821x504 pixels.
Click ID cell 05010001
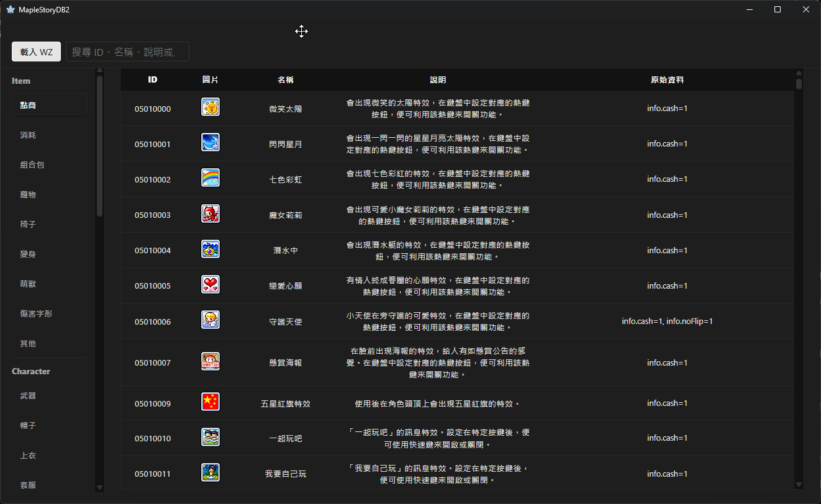point(153,144)
